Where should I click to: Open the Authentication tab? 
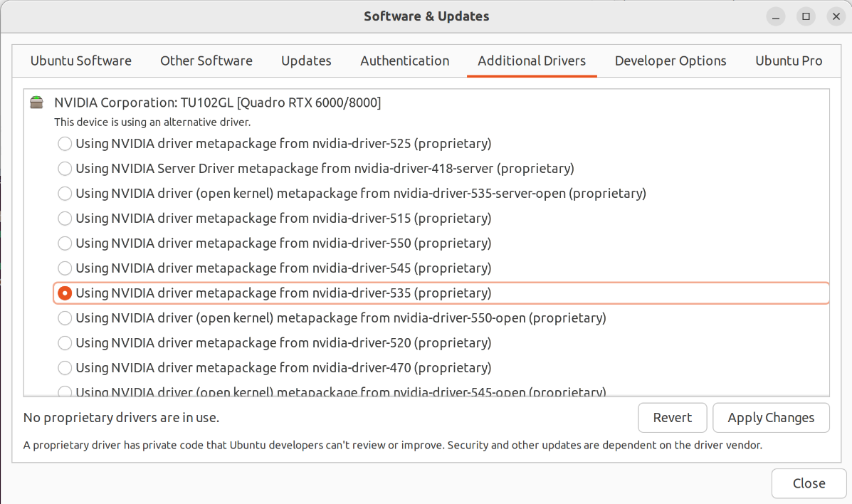click(x=405, y=61)
